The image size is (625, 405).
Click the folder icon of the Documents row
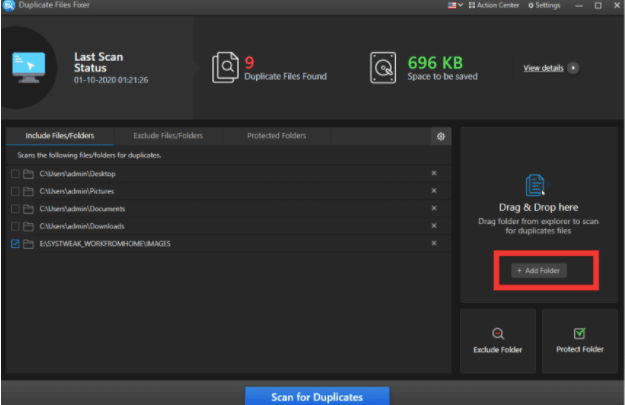[x=28, y=209]
